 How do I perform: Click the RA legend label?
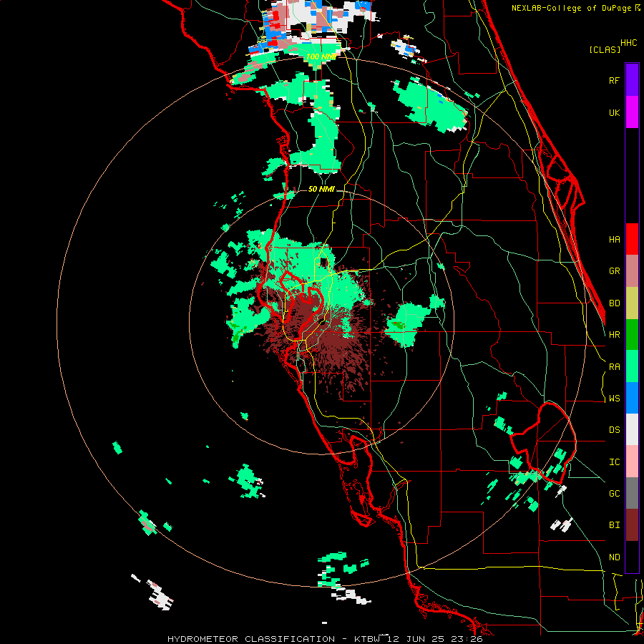point(614,367)
